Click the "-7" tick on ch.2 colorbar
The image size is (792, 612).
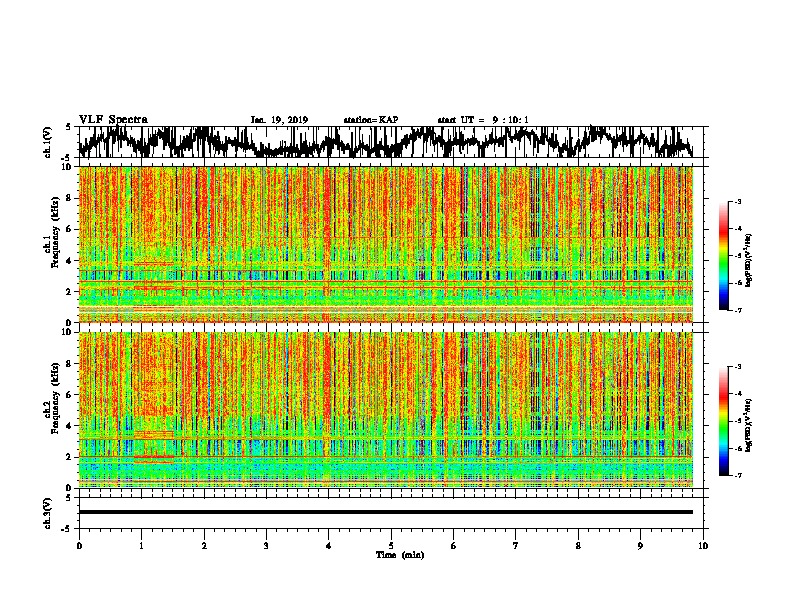tap(737, 476)
